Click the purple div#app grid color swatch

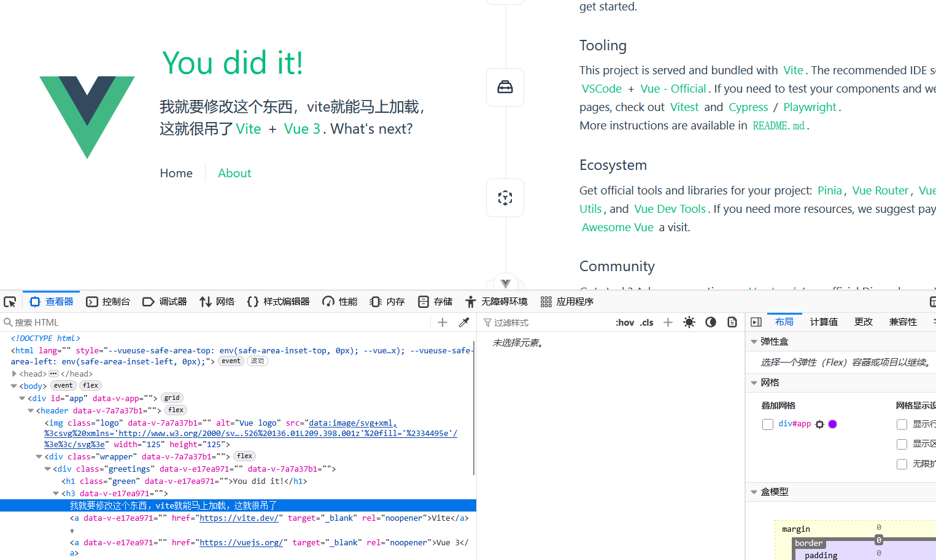point(833,424)
